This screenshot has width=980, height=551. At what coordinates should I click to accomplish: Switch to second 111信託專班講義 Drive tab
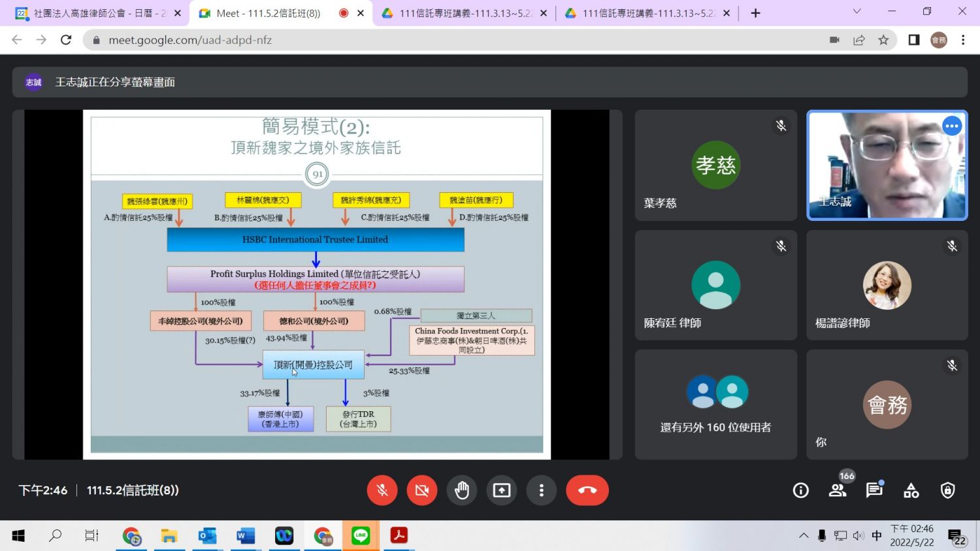[x=648, y=13]
